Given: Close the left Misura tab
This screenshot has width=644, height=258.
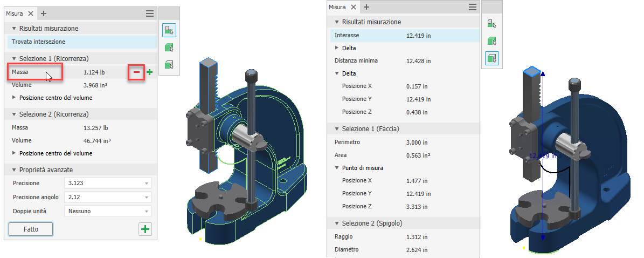Looking at the screenshot, I should coord(30,13).
